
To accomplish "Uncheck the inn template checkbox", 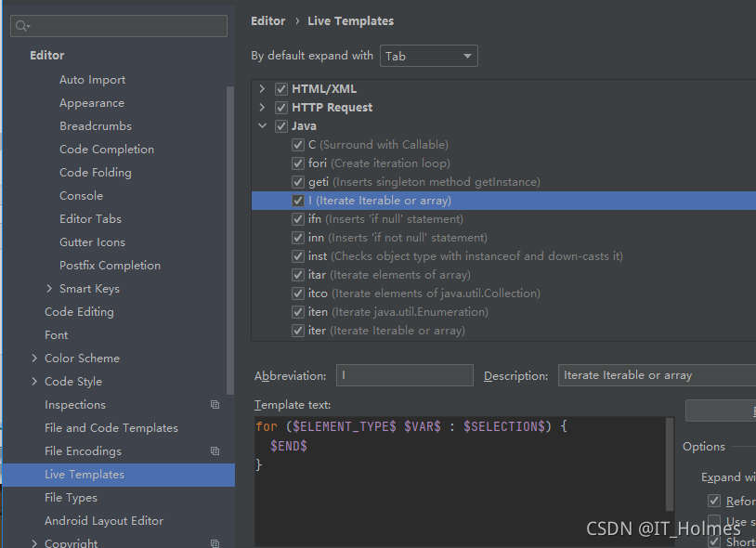I will (298, 238).
